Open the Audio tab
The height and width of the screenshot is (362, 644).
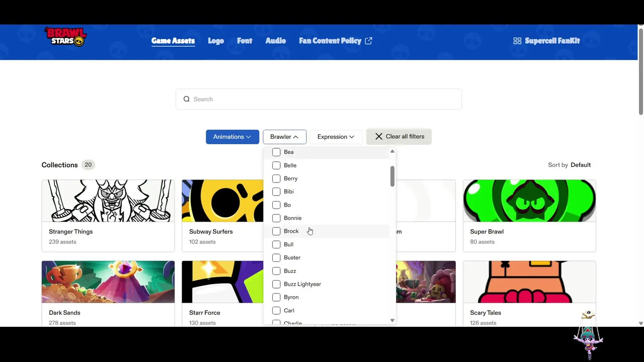276,41
